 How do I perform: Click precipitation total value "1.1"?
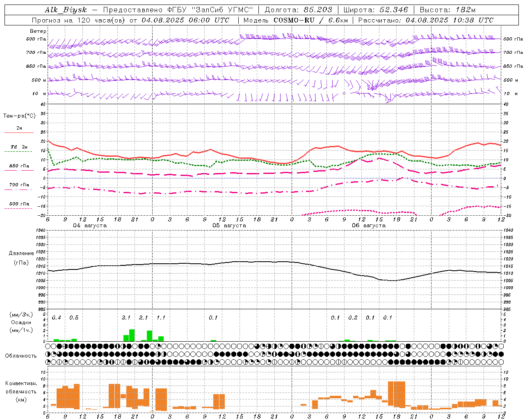coord(161,318)
